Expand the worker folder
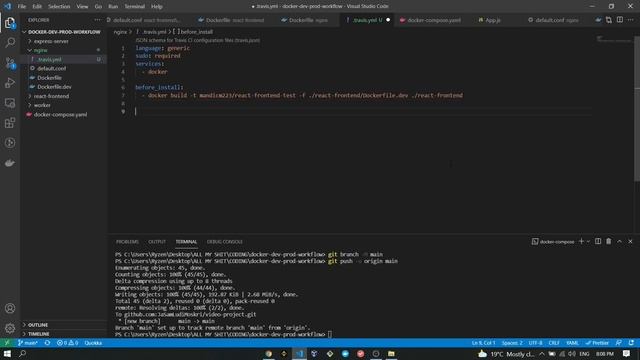The height and width of the screenshot is (360, 640). pos(42,105)
